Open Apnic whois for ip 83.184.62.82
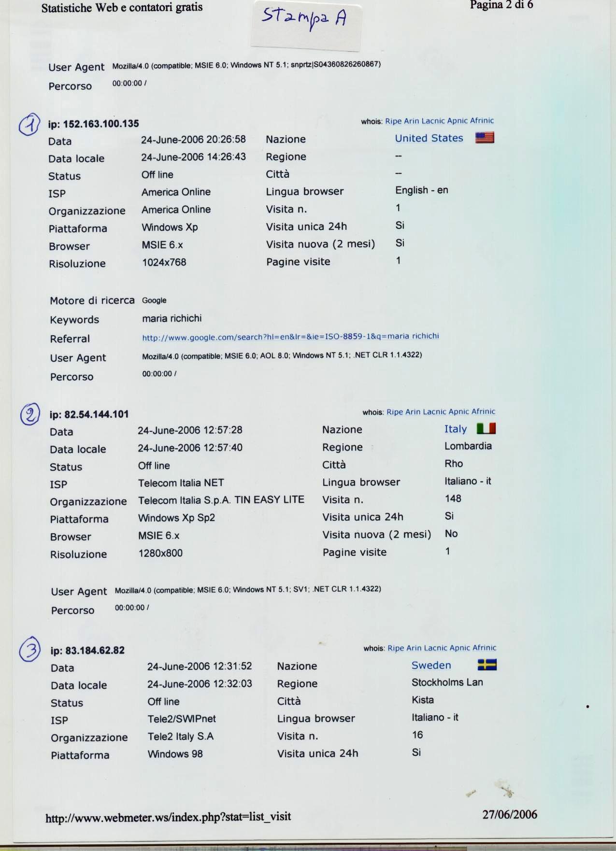616x851 pixels. pyautogui.click(x=459, y=648)
